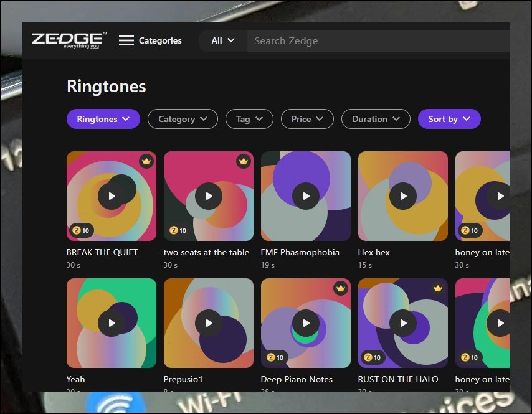Open the Hex hex title link
This screenshot has width=532, height=414.
coord(374,252)
